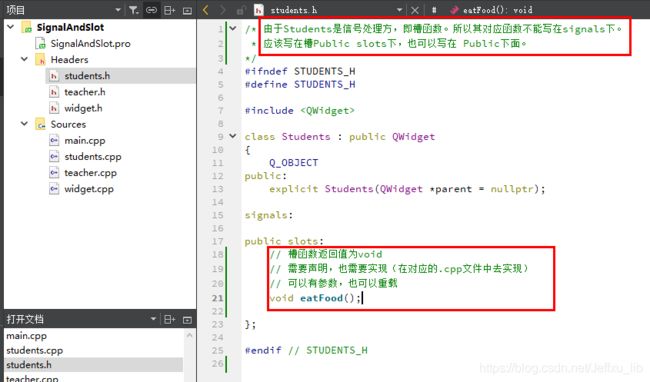Open teacher.h in the project tree
The height and width of the screenshot is (382, 650).
click(85, 92)
